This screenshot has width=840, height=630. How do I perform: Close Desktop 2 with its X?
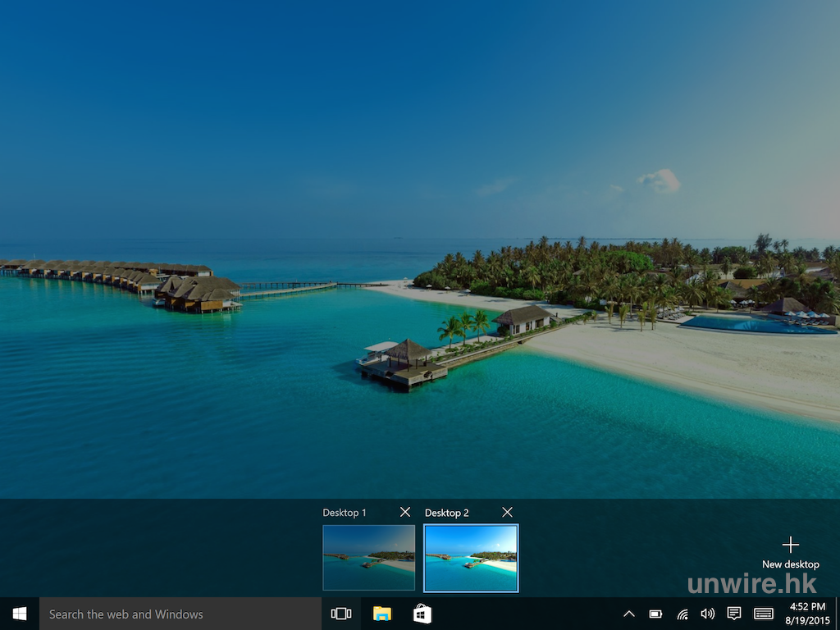(507, 512)
